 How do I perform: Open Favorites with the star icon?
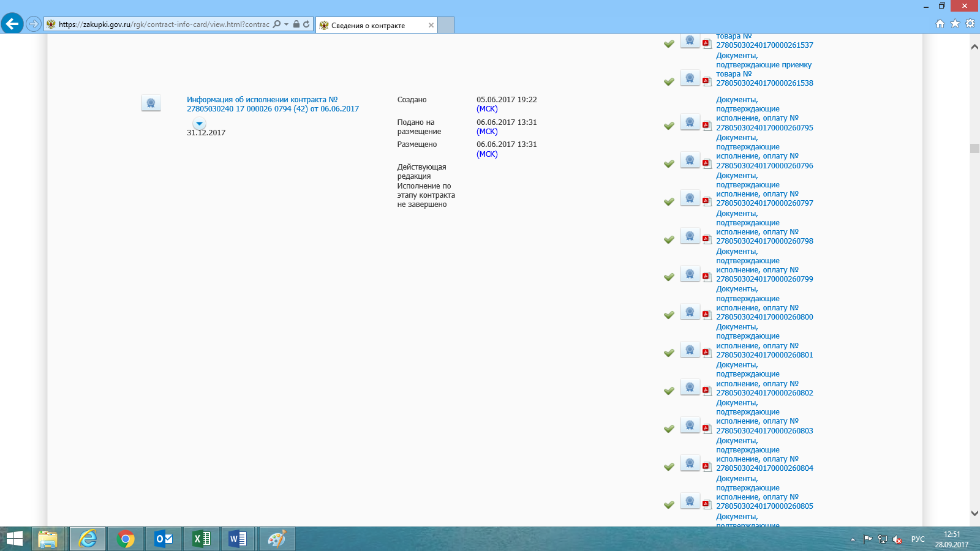point(955,24)
